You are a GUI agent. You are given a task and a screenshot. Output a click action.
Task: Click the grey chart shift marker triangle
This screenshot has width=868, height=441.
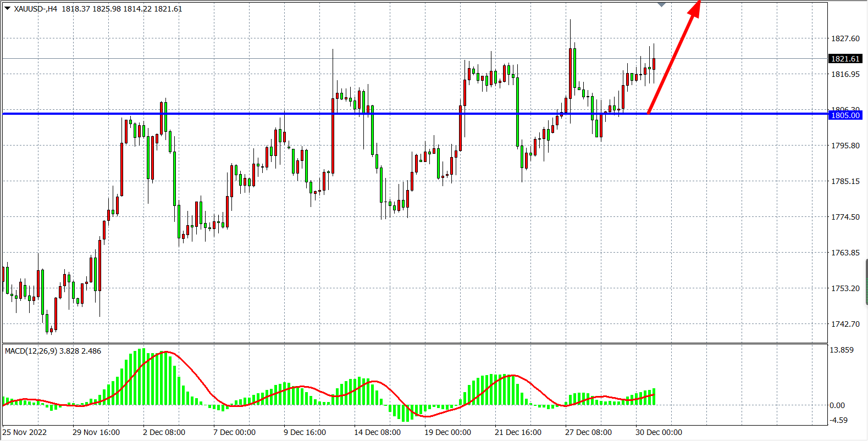(x=661, y=5)
